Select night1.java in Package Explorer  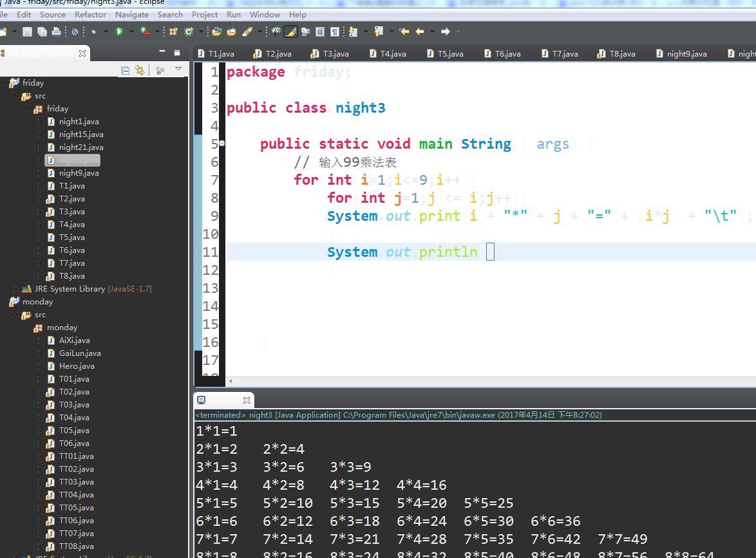[73, 122]
